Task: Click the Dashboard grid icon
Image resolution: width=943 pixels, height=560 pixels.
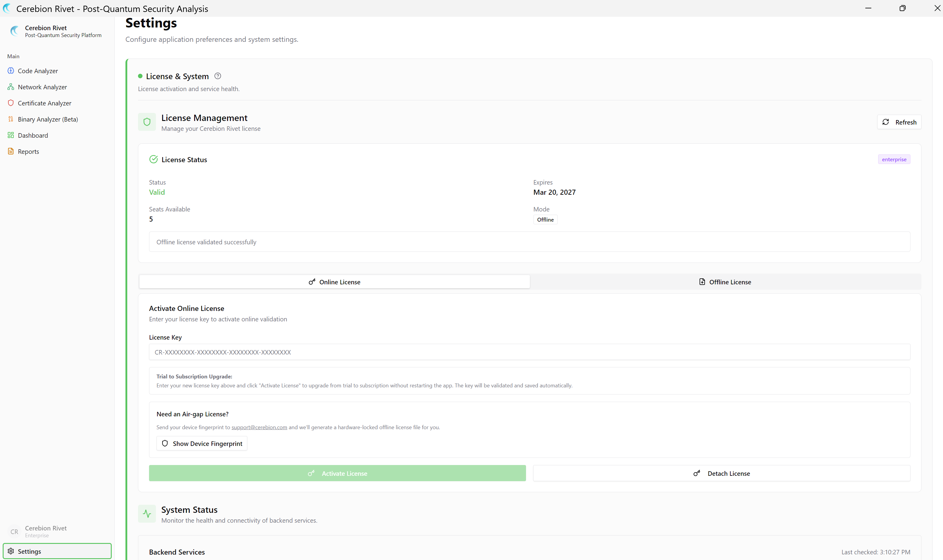Action: click(10, 135)
